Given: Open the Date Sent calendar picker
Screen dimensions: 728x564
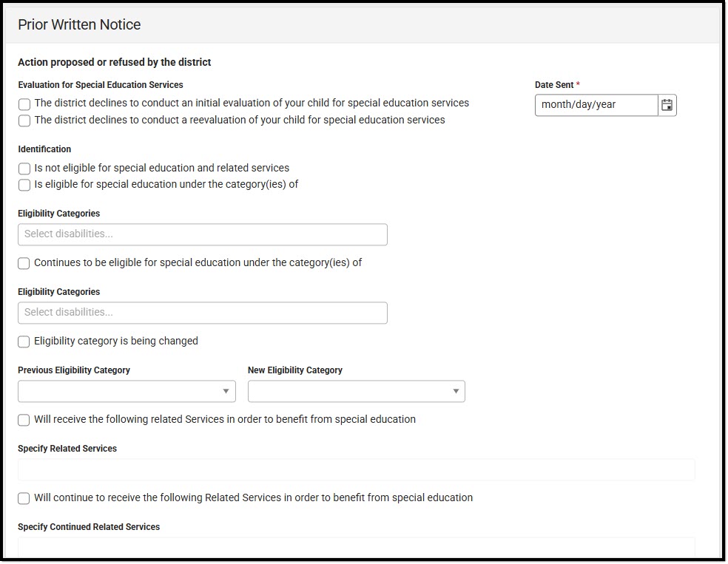Looking at the screenshot, I should [x=667, y=105].
